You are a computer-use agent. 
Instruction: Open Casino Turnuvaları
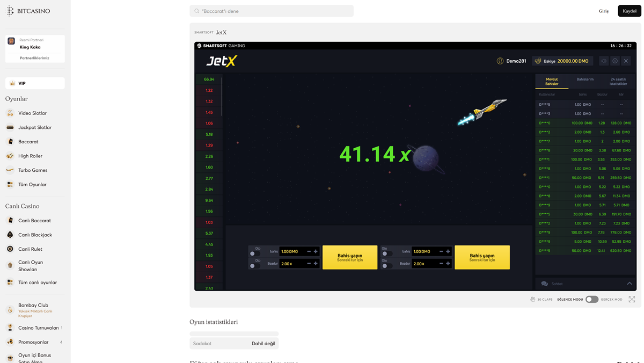point(39,328)
